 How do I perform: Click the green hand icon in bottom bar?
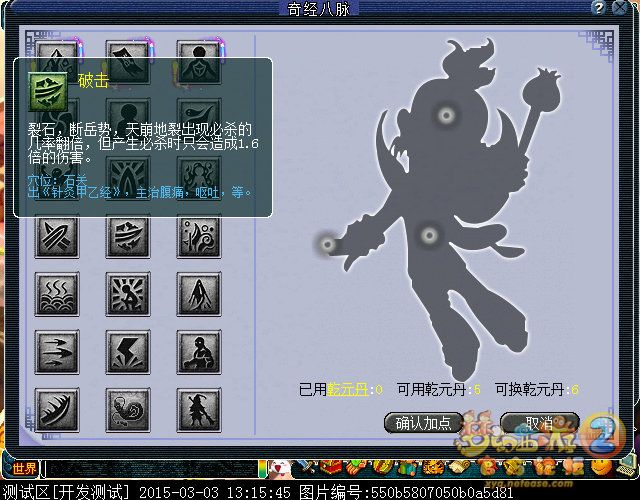point(355,468)
